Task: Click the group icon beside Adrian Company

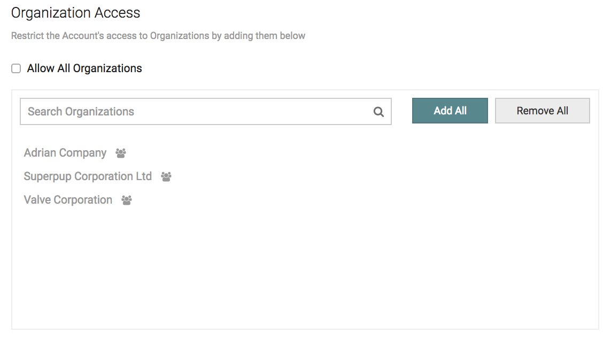Action: [x=121, y=153]
